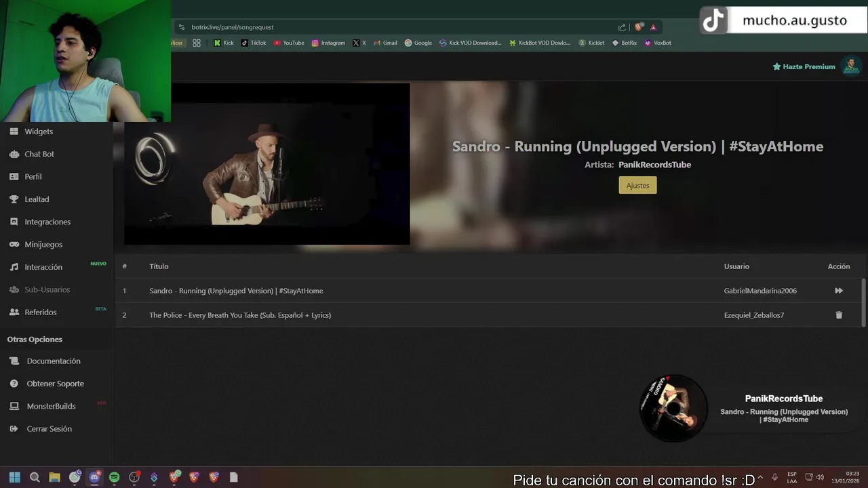The image size is (868, 488).
Task: Click user Ezequiel_Zeballos7
Action: 754,315
